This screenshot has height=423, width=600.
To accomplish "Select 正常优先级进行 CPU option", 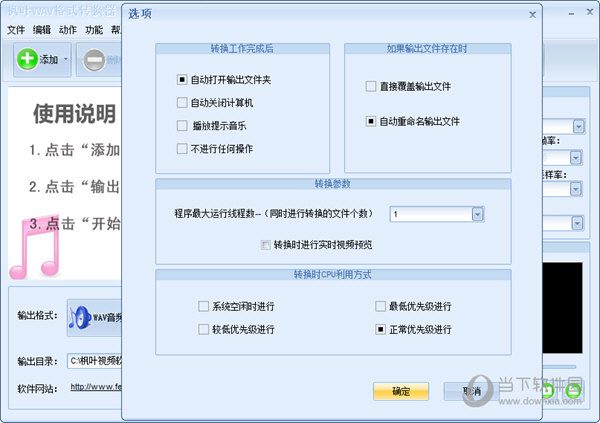I will point(380,329).
